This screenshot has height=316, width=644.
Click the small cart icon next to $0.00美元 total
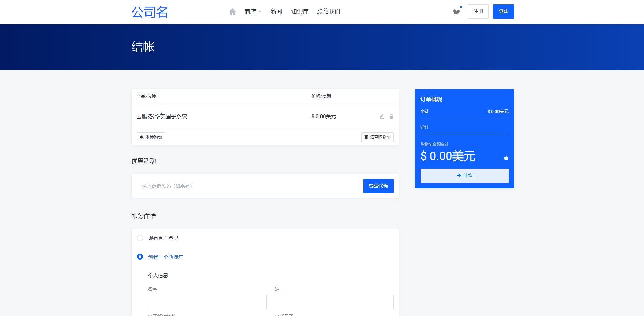click(x=506, y=157)
